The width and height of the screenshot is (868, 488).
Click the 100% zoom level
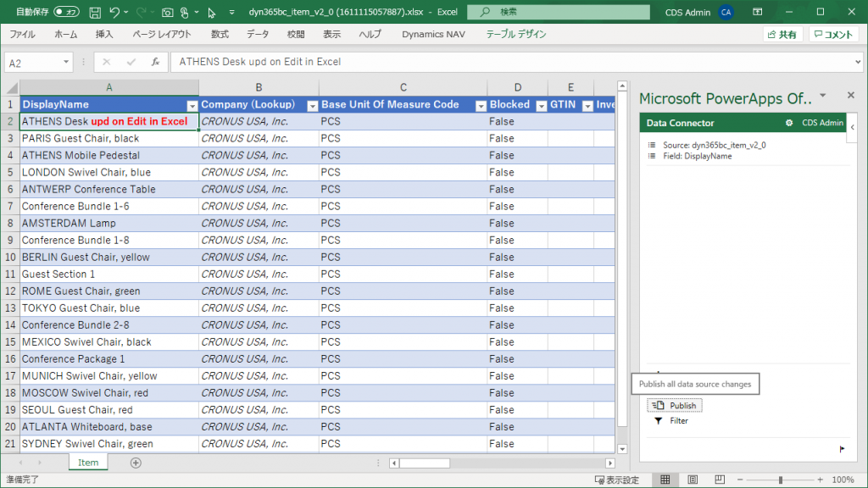tap(843, 480)
